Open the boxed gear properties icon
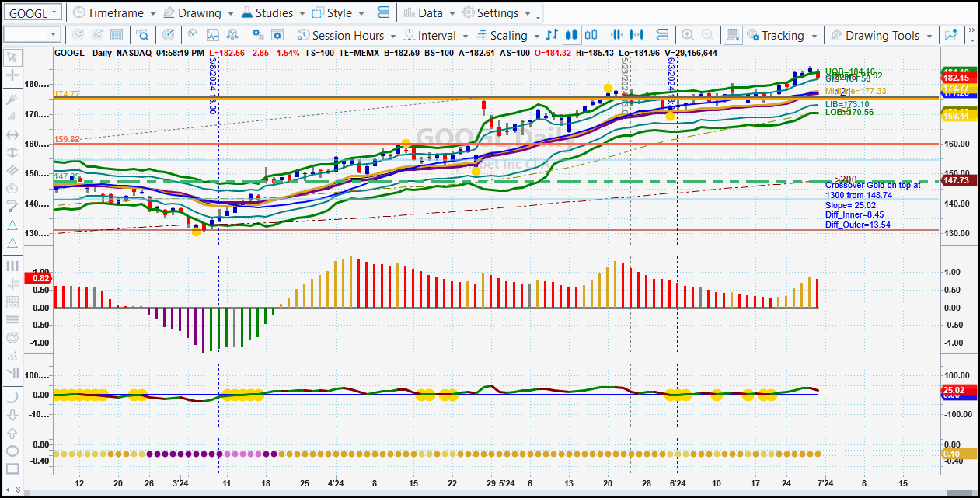 [x=278, y=35]
